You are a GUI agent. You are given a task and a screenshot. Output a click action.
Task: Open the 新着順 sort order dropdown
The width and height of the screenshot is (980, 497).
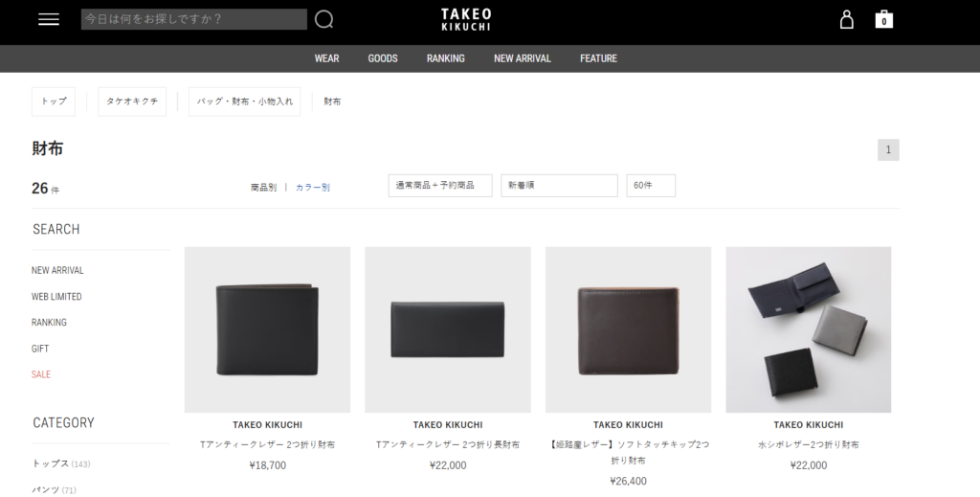(559, 186)
